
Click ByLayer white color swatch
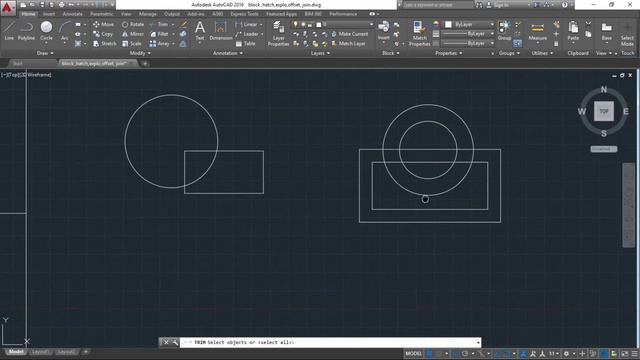click(448, 24)
